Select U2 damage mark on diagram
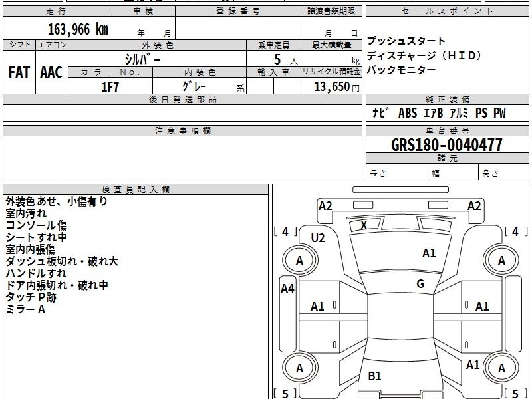Image resolution: width=532 pixels, height=399 pixels. (x=318, y=238)
